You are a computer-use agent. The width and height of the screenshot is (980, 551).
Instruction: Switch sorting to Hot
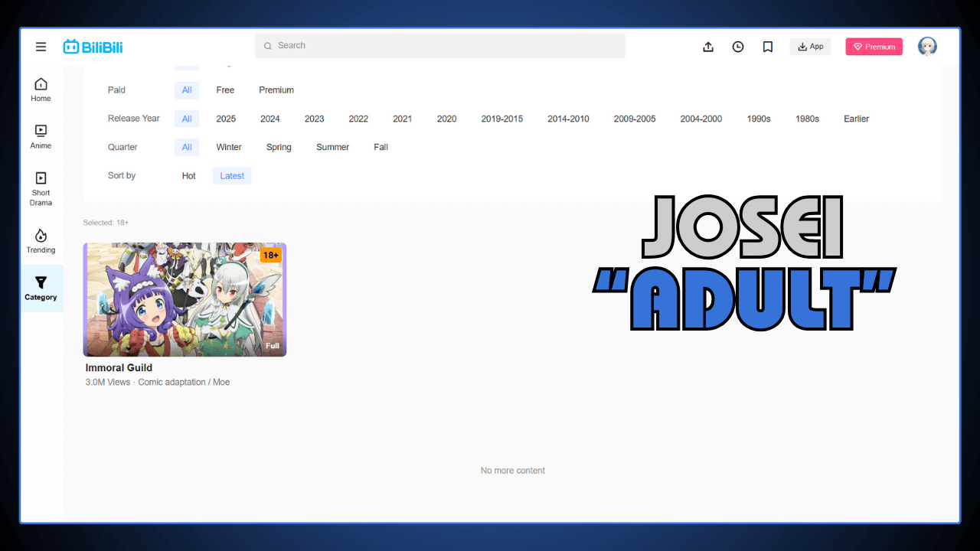coord(188,175)
